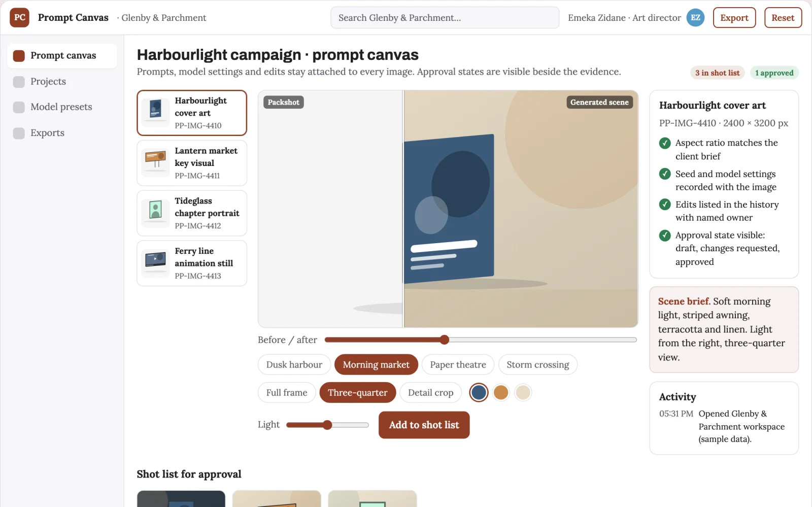Open the Prompt canvas menu item
Screen dimensions: 812x507
[x=62, y=56]
